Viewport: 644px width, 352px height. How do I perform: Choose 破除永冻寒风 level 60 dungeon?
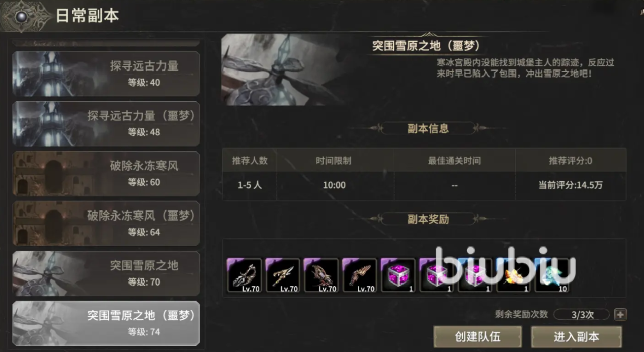pos(106,173)
